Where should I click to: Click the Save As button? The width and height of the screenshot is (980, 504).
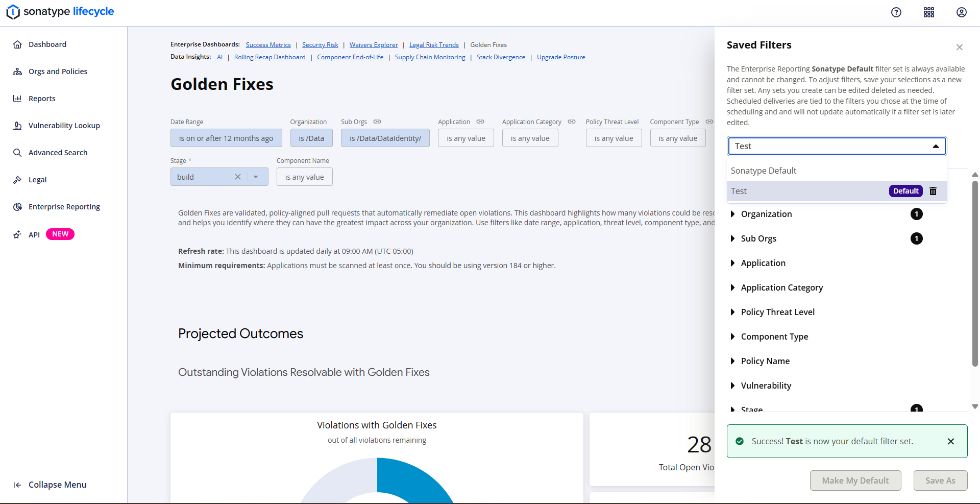coord(940,481)
